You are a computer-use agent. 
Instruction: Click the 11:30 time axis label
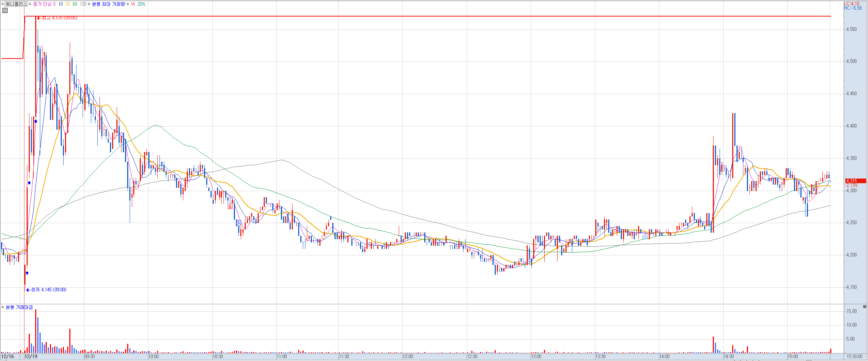click(344, 357)
